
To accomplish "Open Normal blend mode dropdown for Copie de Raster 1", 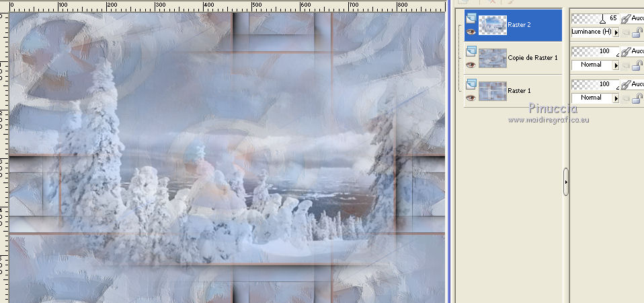I will point(595,65).
